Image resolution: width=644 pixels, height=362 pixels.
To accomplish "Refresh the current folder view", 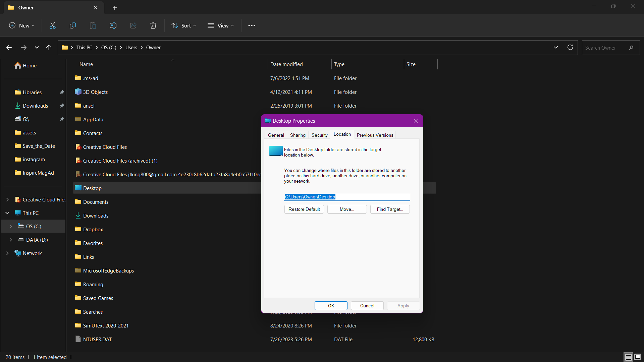I will click(x=570, y=48).
